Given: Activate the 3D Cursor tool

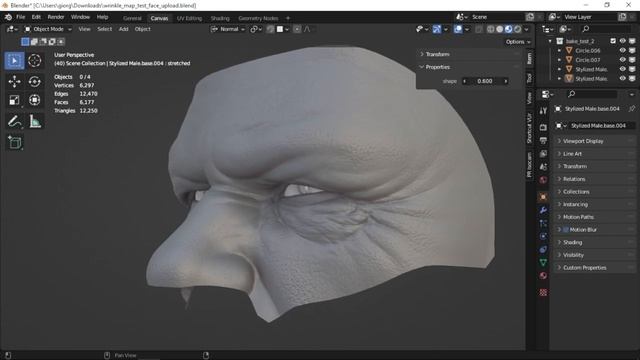Looking at the screenshot, I should pos(34,61).
